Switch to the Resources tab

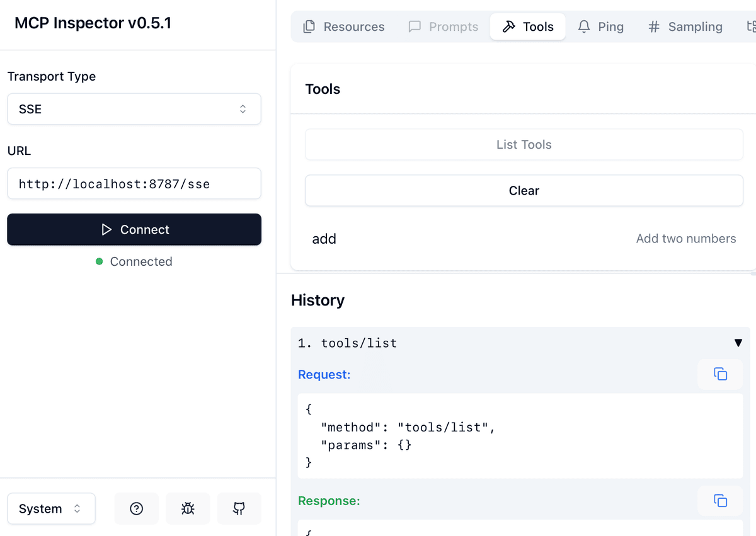tap(344, 26)
